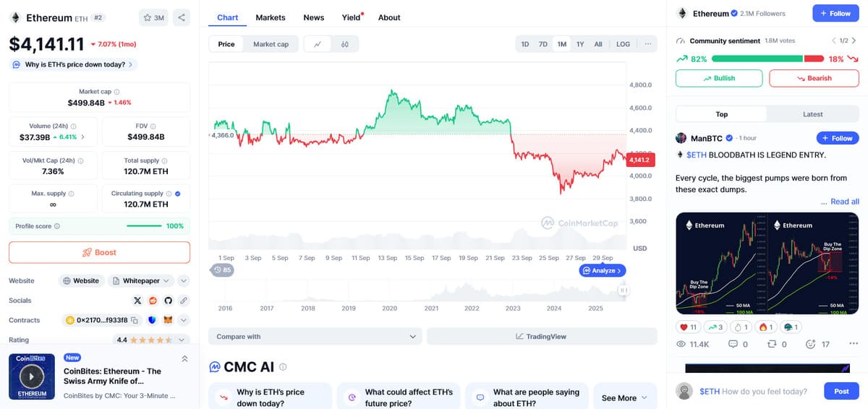Click the orange Boost button

pyautogui.click(x=99, y=252)
